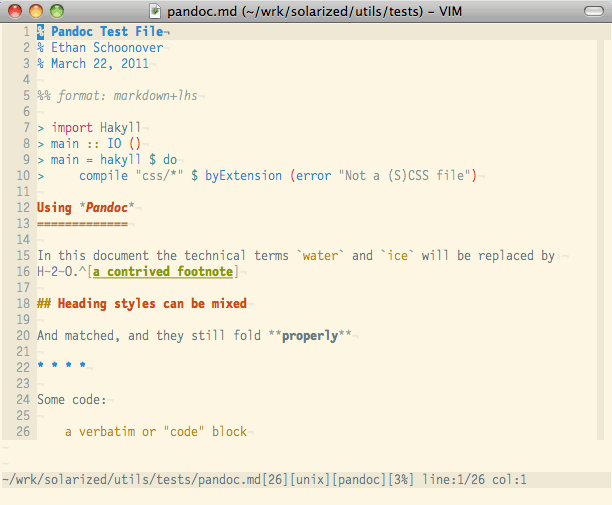Click line number 12 in the gutter

click(22, 208)
